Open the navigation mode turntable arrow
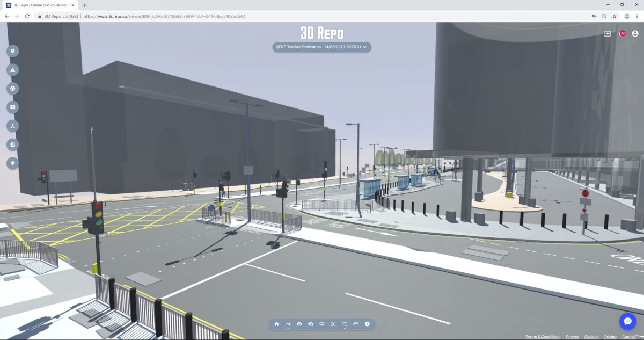This screenshot has height=340, width=644. [x=288, y=324]
